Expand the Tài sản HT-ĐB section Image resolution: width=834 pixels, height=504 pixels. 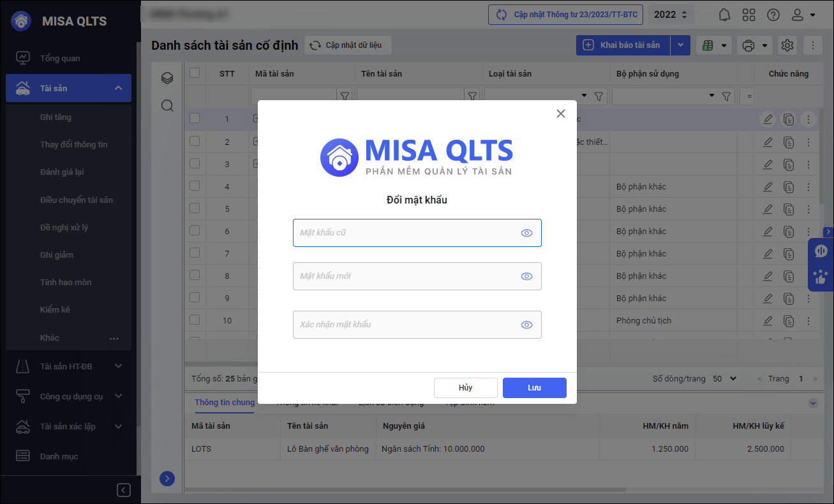click(x=119, y=366)
